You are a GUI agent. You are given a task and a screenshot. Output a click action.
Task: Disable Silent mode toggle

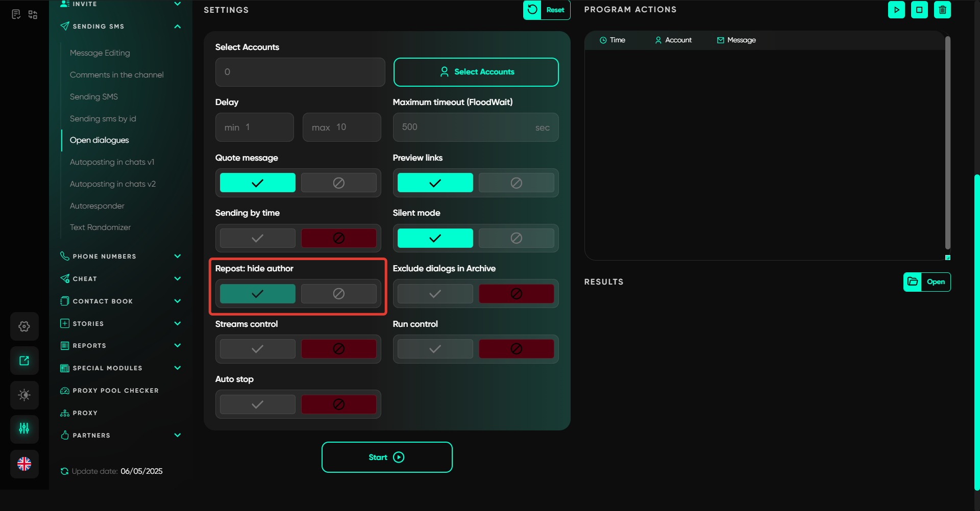516,238
